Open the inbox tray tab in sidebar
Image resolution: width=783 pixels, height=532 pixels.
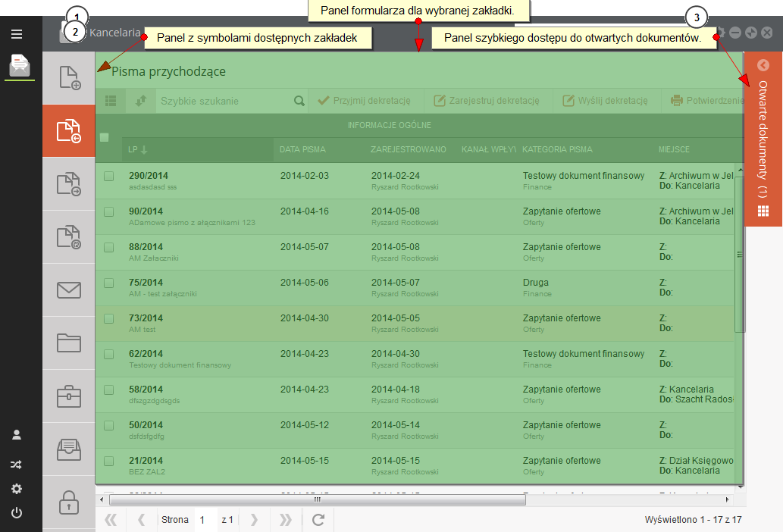click(69, 449)
